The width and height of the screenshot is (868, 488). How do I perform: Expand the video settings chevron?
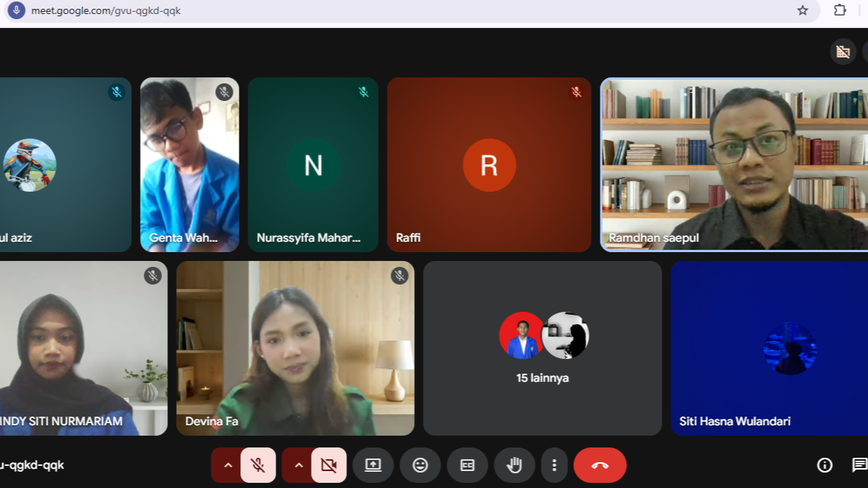(298, 465)
